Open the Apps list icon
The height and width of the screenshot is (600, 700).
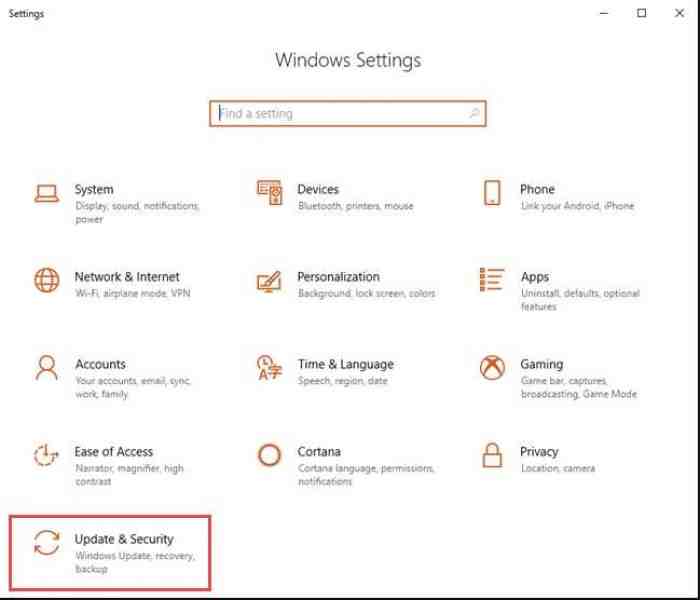492,280
